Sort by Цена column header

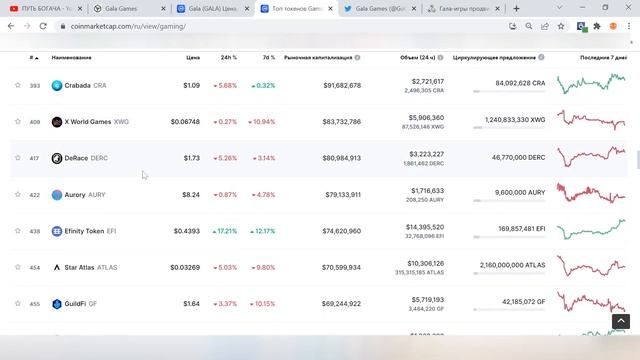pyautogui.click(x=193, y=58)
